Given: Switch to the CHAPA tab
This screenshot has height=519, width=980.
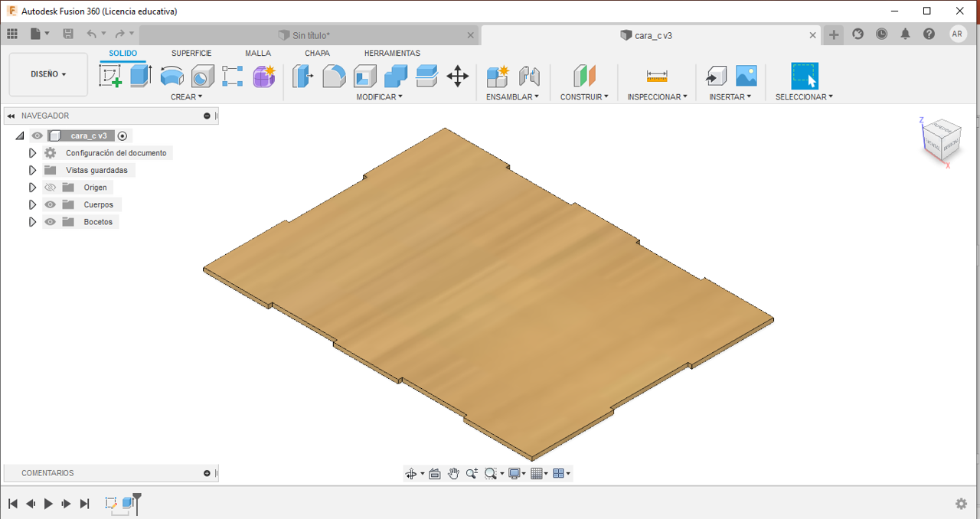Looking at the screenshot, I should pyautogui.click(x=317, y=54).
